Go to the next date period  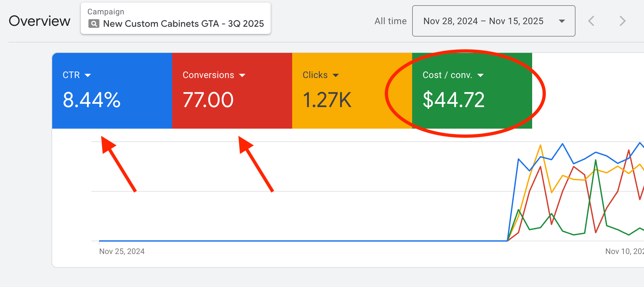[x=622, y=21]
